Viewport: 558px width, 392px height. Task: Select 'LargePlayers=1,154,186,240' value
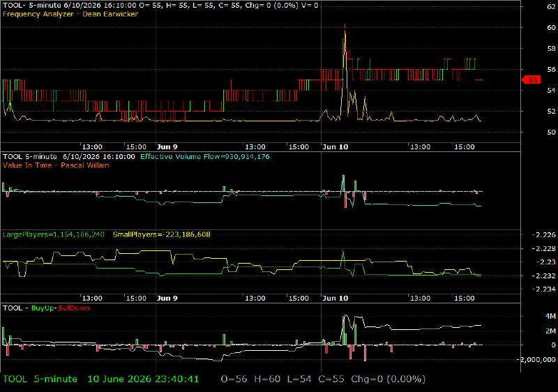[54, 234]
